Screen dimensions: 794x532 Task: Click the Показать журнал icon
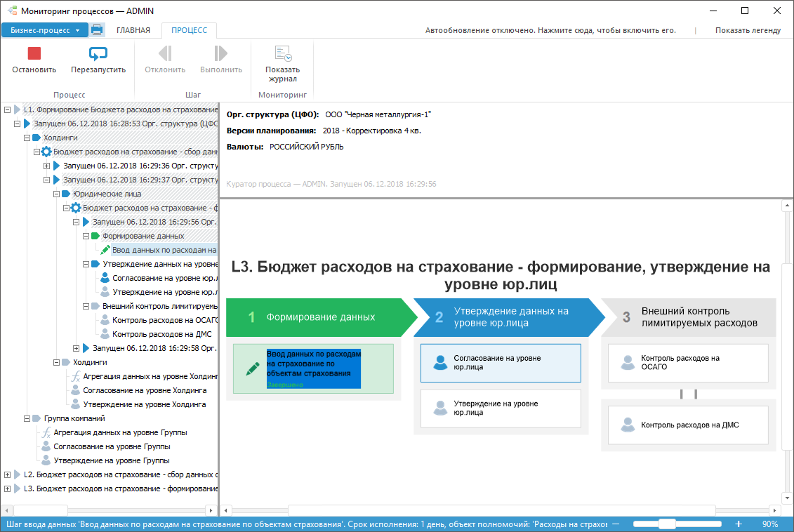tap(282, 53)
